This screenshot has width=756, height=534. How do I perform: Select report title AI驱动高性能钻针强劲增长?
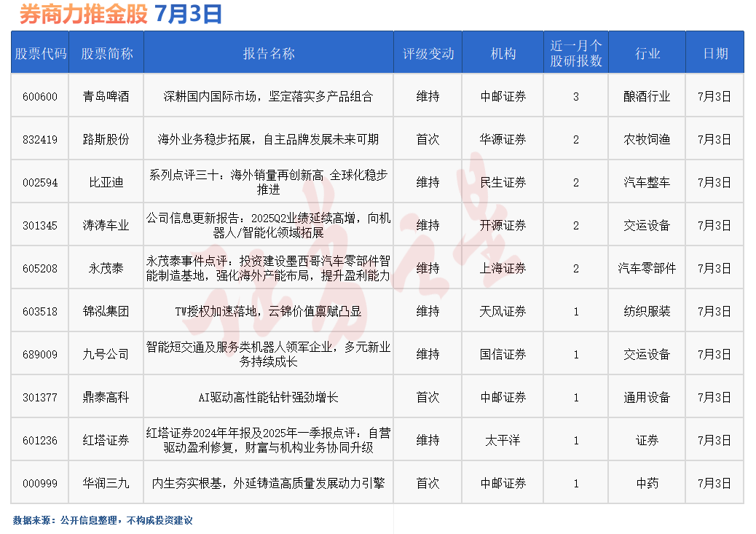point(269,398)
